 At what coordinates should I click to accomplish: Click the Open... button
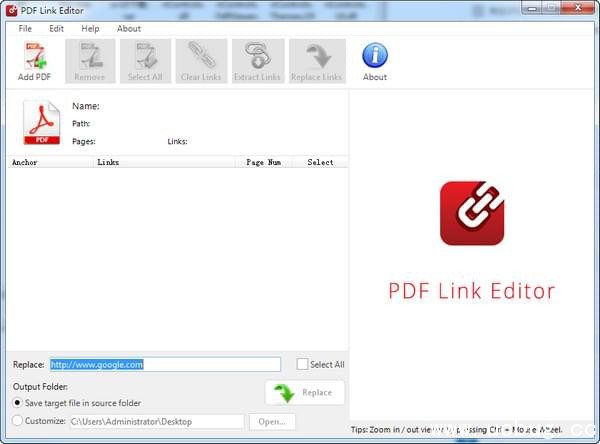[272, 421]
